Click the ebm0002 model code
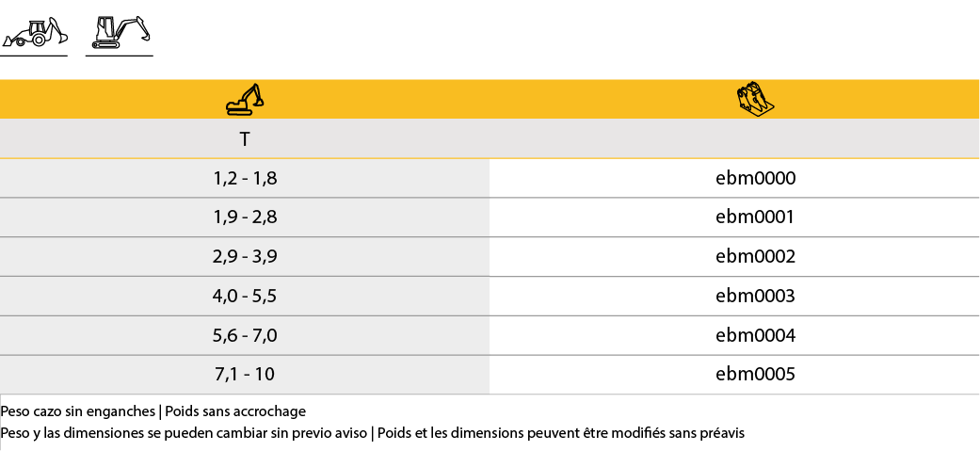Viewport: 980px width, 451px height. (x=755, y=257)
